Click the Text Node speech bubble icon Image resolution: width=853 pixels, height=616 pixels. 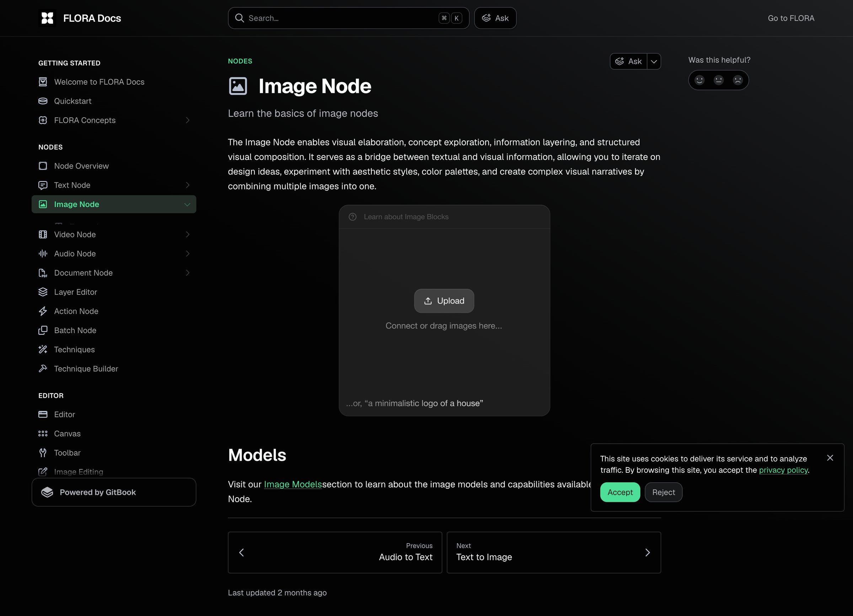point(43,185)
